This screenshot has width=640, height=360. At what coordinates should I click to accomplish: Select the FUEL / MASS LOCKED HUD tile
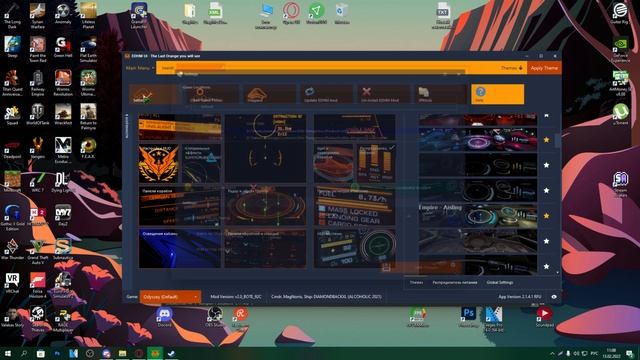coord(355,207)
